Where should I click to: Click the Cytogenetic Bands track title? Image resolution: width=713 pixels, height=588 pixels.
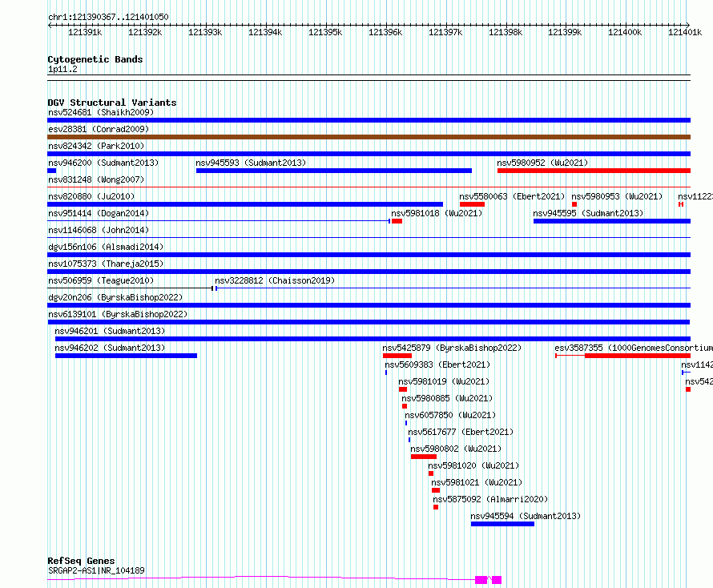coord(95,59)
